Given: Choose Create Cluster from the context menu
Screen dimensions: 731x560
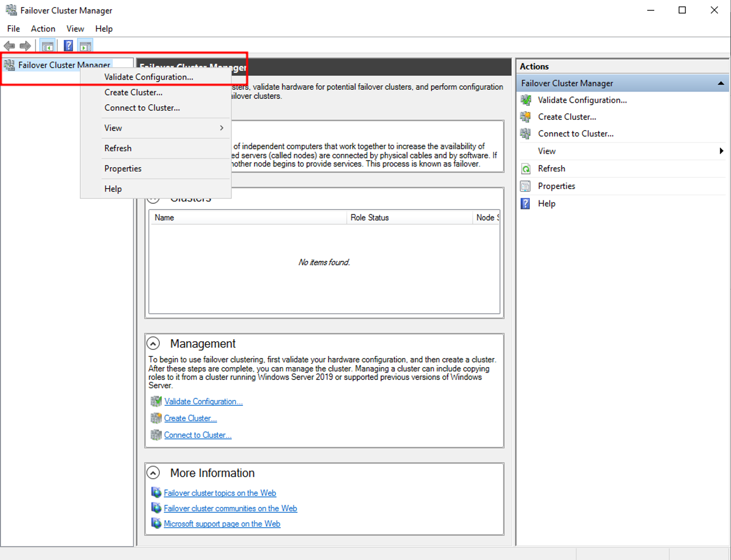Looking at the screenshot, I should pyautogui.click(x=133, y=92).
